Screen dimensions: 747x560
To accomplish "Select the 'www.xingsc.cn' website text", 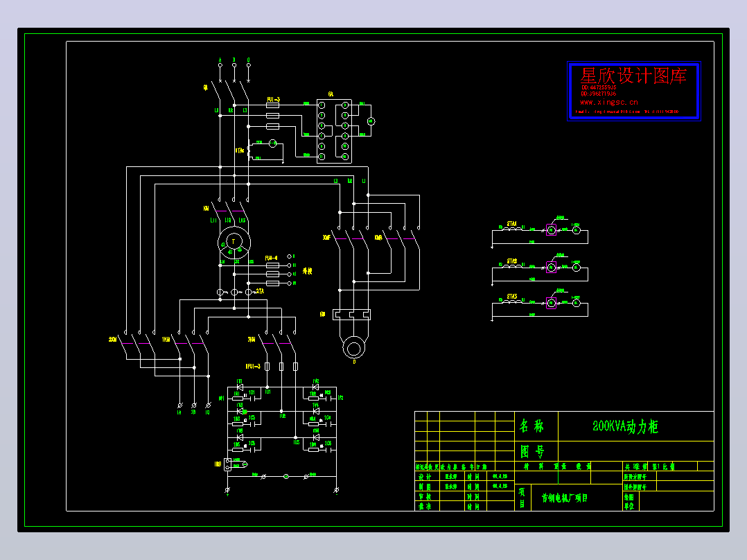I will (x=608, y=102).
